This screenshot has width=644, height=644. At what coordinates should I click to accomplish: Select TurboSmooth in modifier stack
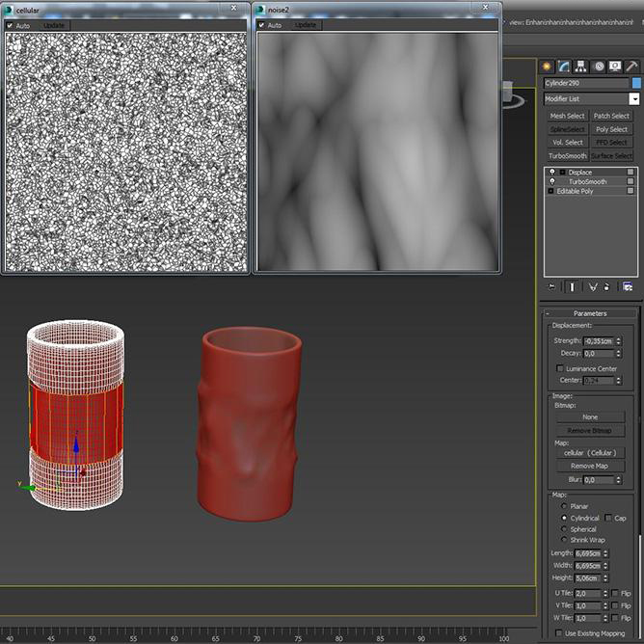tap(587, 181)
